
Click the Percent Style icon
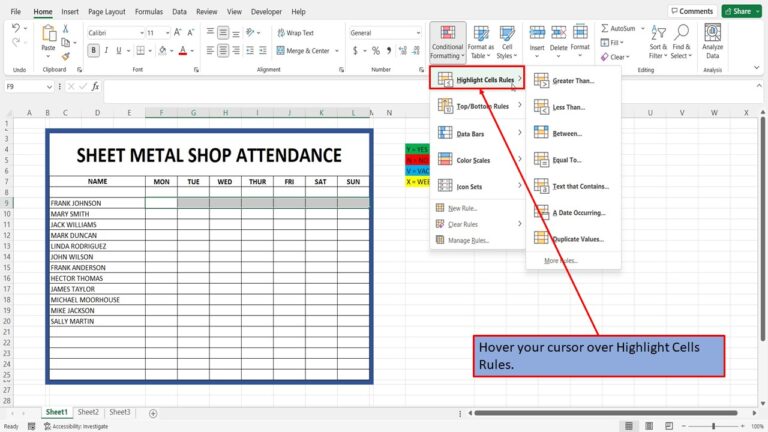(x=376, y=50)
